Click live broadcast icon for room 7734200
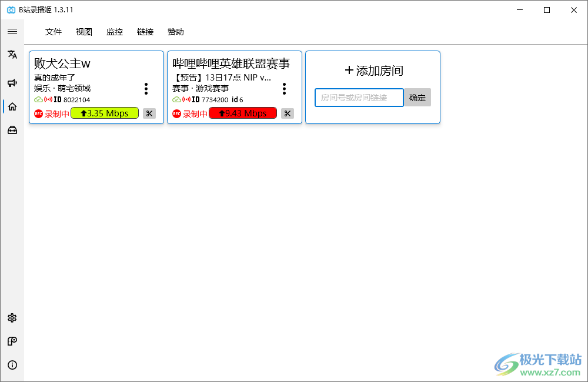 tap(186, 100)
